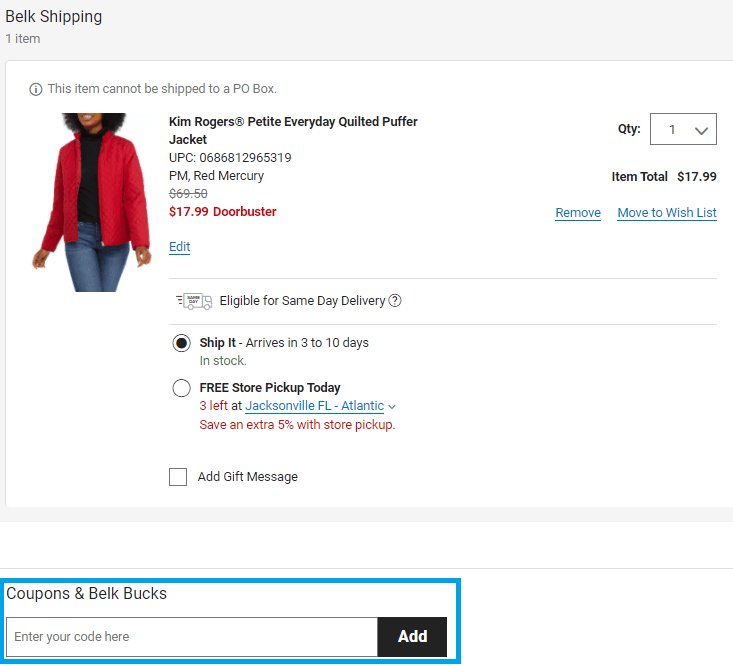Click the PO Box info icon
This screenshot has height=666, width=733.
36,89
